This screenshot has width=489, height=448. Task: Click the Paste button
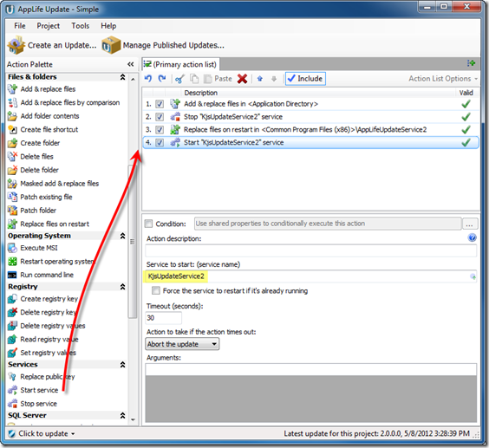[x=218, y=79]
